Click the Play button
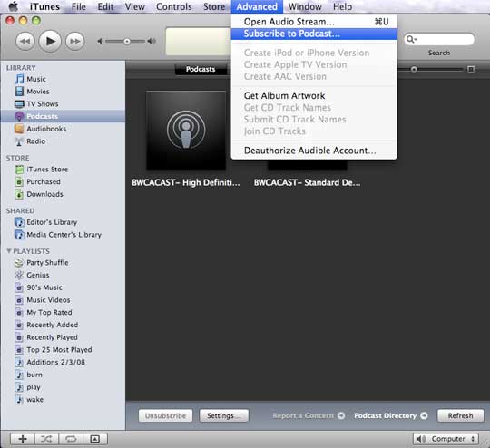The height and width of the screenshot is (448, 490). [x=50, y=41]
